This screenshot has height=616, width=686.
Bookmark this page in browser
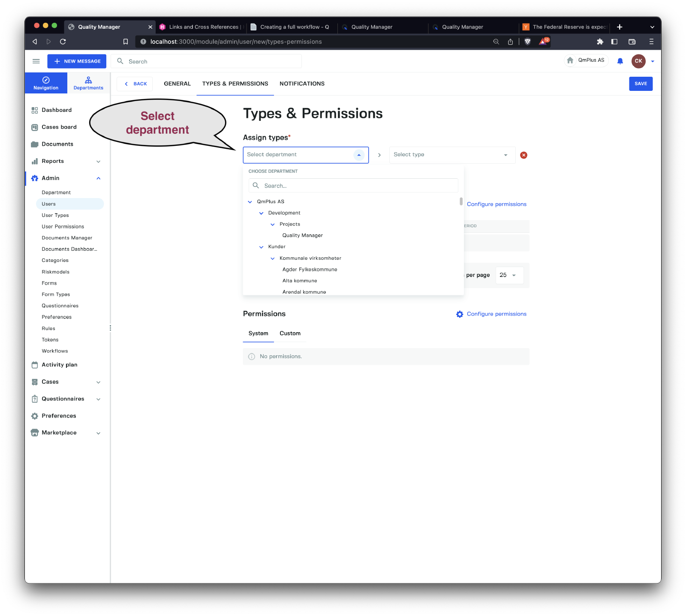point(126,42)
